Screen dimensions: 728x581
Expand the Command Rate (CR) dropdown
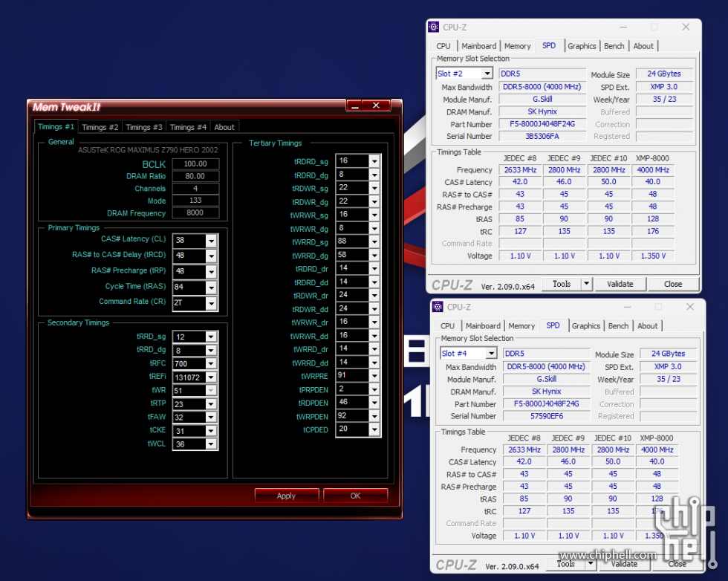[x=211, y=303]
